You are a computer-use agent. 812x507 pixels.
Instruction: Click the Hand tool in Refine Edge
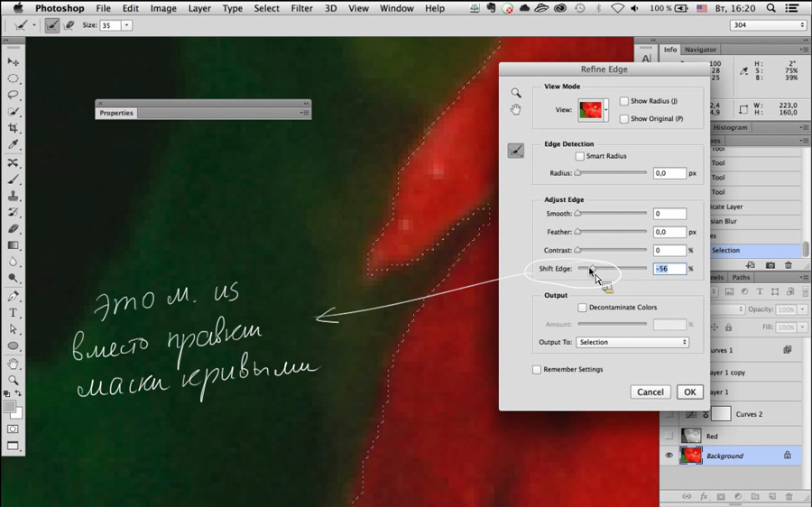pyautogui.click(x=516, y=110)
